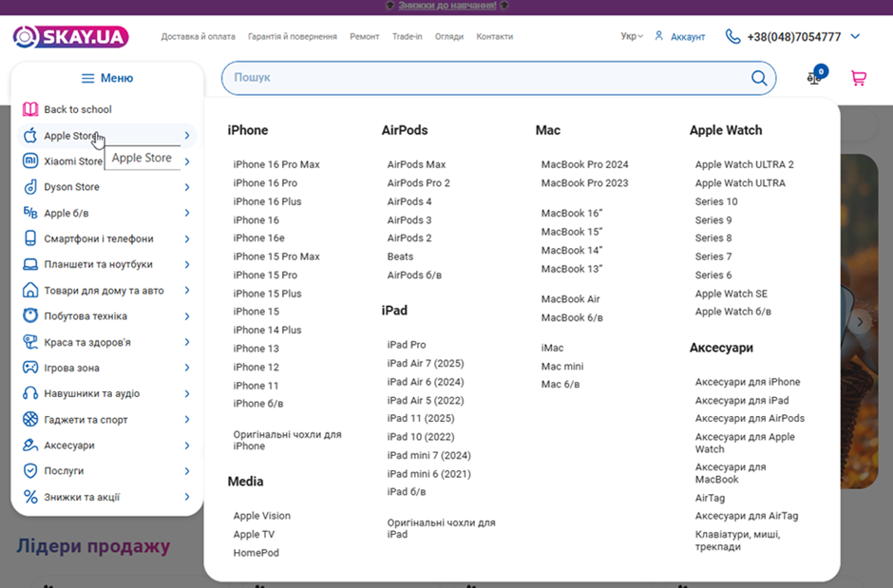Screen dimensions: 893x588
Task: Click the Знижки та акції percent icon
Action: point(30,497)
